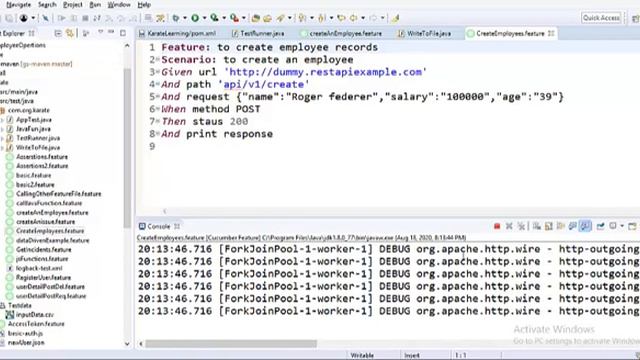
Task: Switch to WriteToFile.java editor tab
Action: 425,33
